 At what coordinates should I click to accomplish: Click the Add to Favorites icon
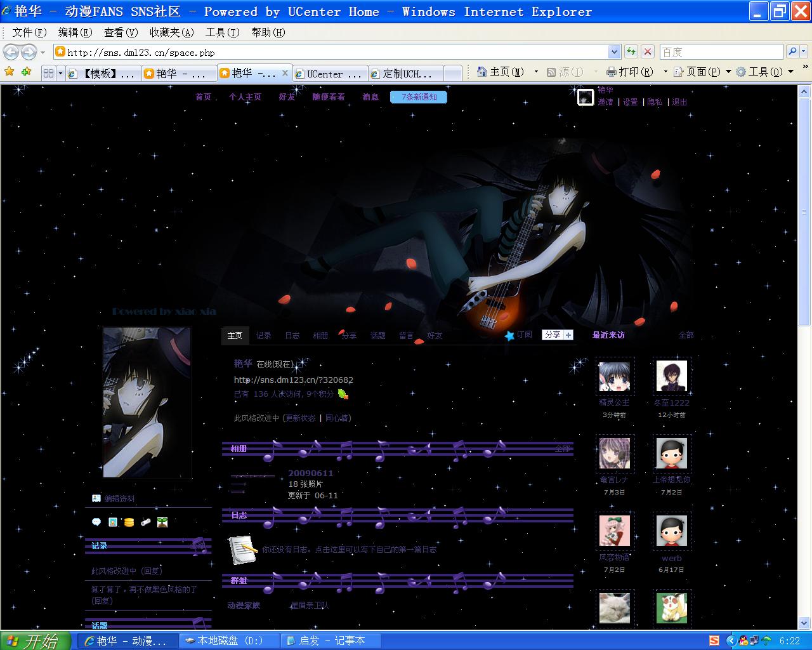pos(26,72)
